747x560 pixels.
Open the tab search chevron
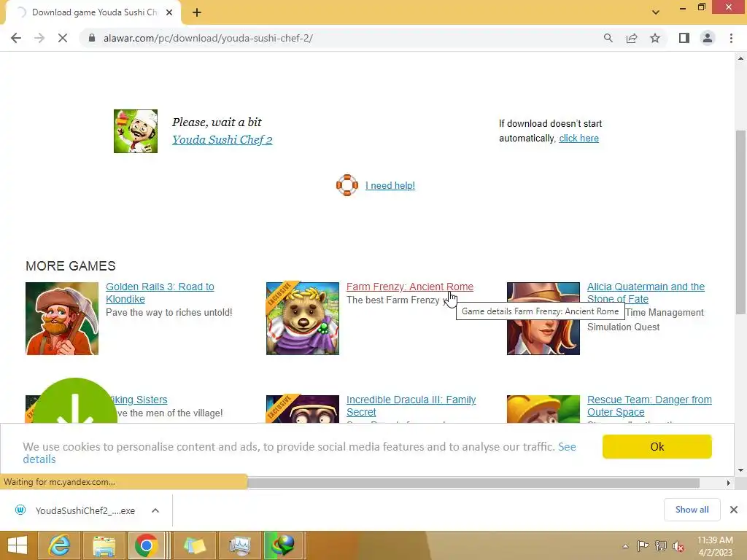pyautogui.click(x=656, y=12)
